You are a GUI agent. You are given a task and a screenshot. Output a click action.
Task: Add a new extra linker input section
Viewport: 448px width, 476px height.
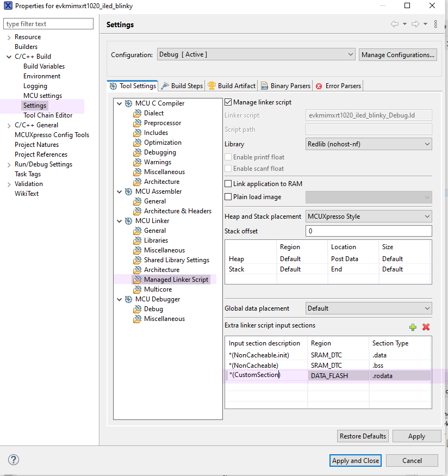[413, 327]
